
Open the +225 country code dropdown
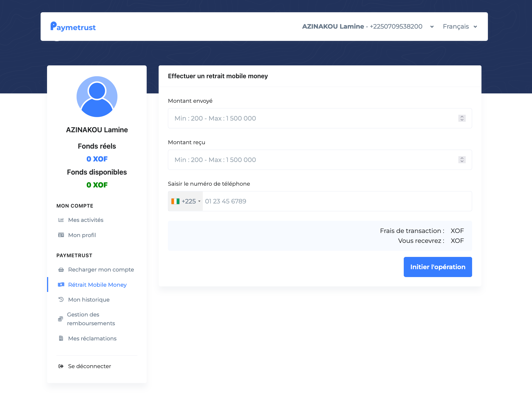coord(186,201)
